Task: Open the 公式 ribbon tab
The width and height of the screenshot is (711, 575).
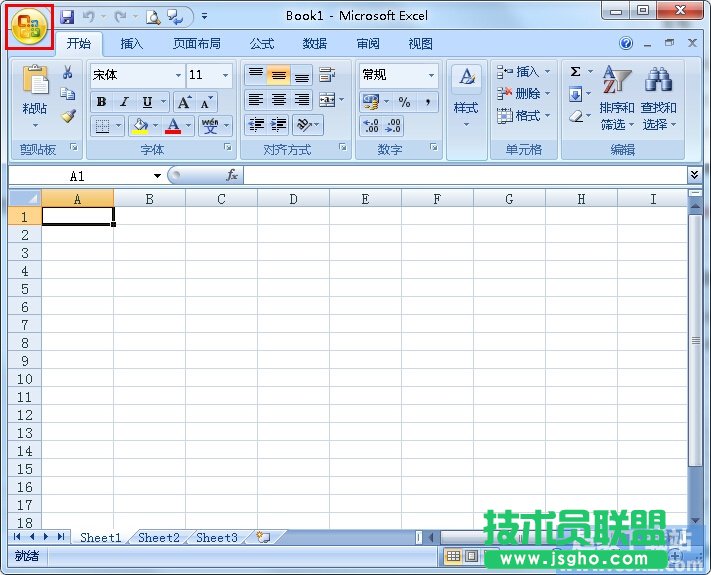Action: pos(262,44)
